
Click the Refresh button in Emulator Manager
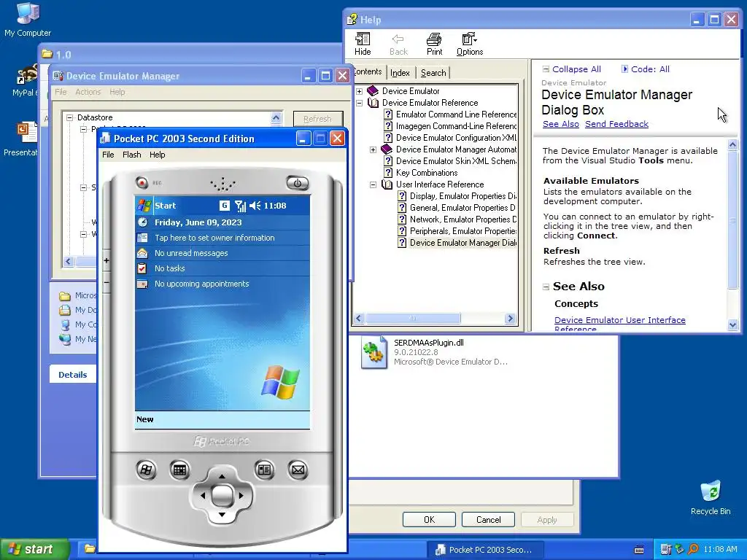pos(318,119)
